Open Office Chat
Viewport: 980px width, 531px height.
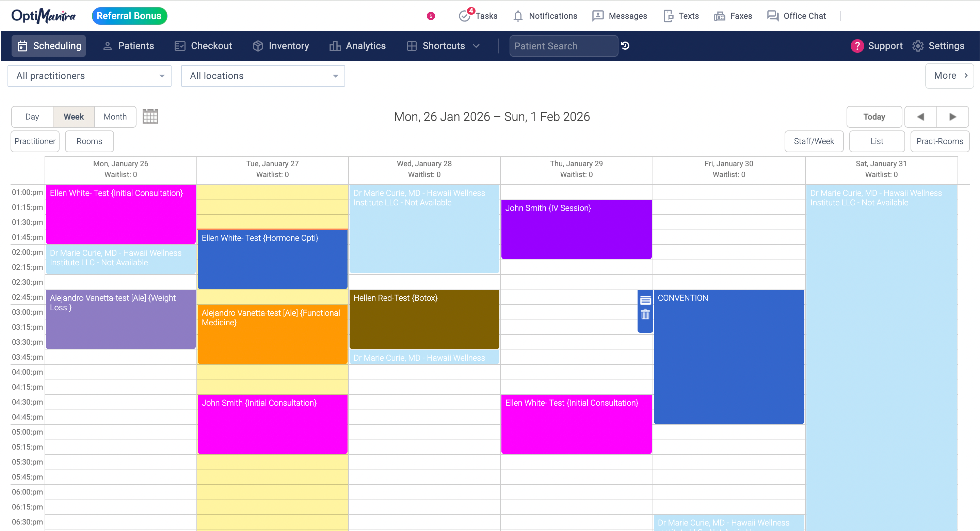point(796,16)
